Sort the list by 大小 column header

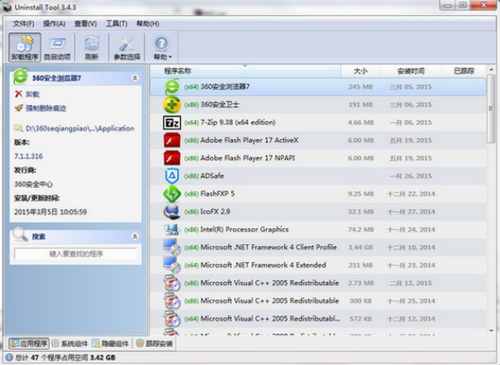pos(360,71)
